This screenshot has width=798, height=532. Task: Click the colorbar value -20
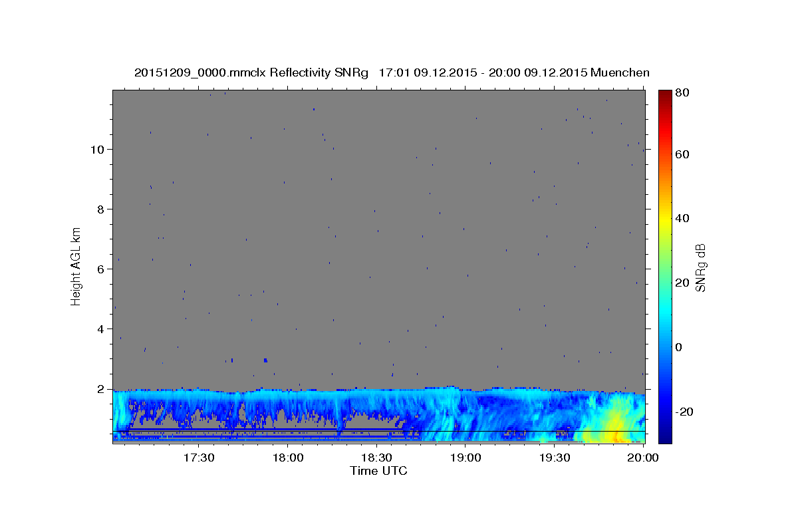[x=685, y=412]
